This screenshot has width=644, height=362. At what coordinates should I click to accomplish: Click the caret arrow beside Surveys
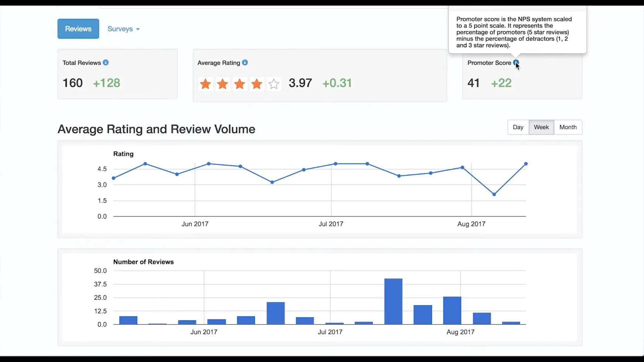(138, 29)
